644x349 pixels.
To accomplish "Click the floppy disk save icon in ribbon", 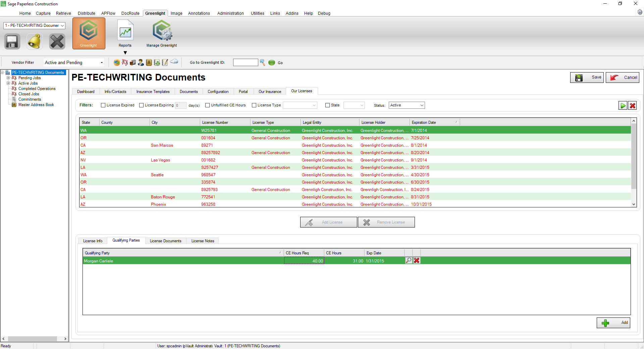I will 12,42.
